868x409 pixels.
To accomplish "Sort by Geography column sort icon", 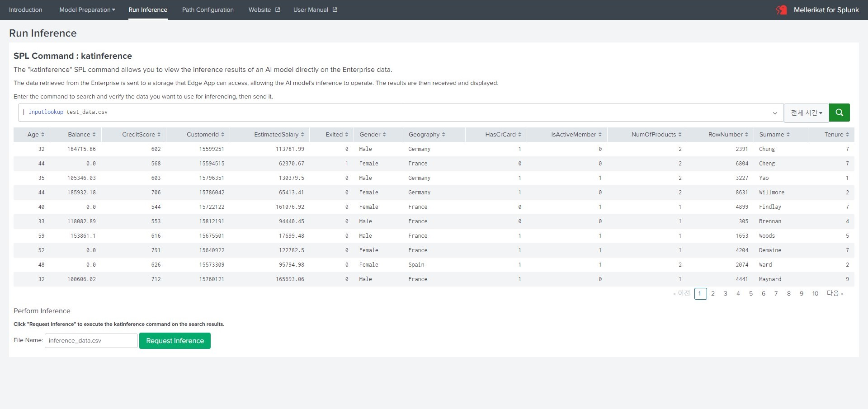I will pos(443,135).
